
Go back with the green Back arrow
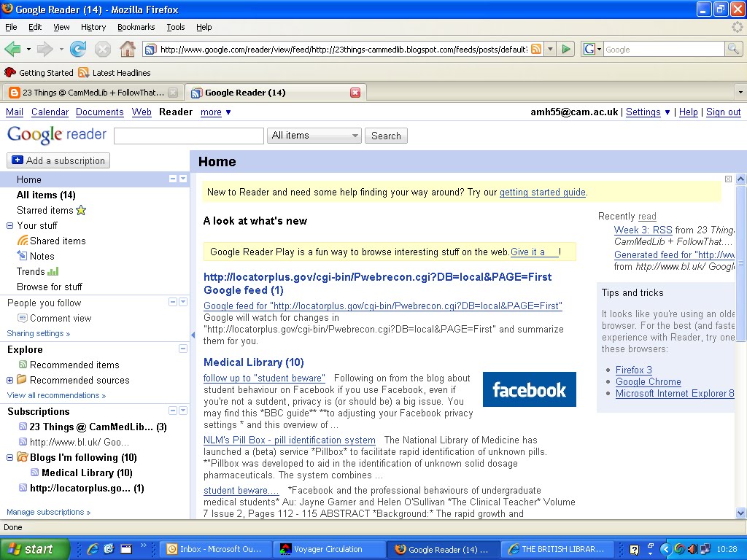point(12,49)
